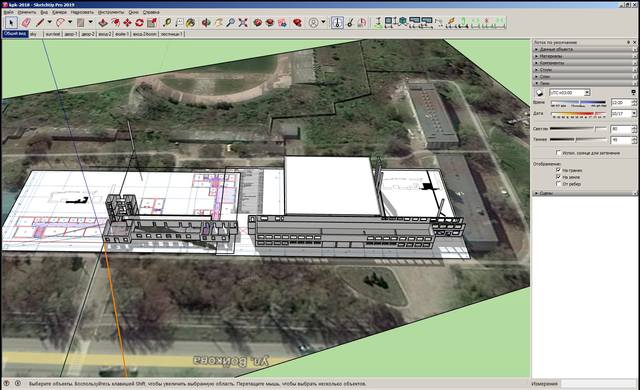
Task: Open the Инструменты menu
Action: click(111, 12)
